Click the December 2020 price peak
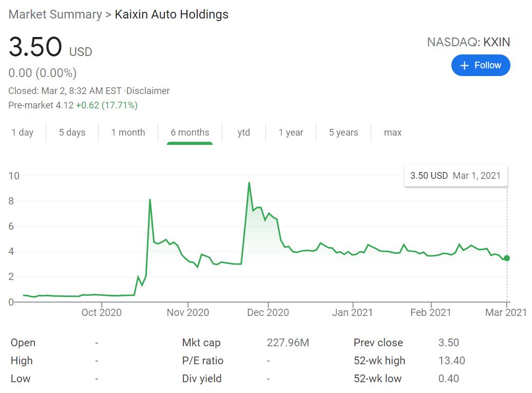Screen dimensions: 532x393 (249, 183)
